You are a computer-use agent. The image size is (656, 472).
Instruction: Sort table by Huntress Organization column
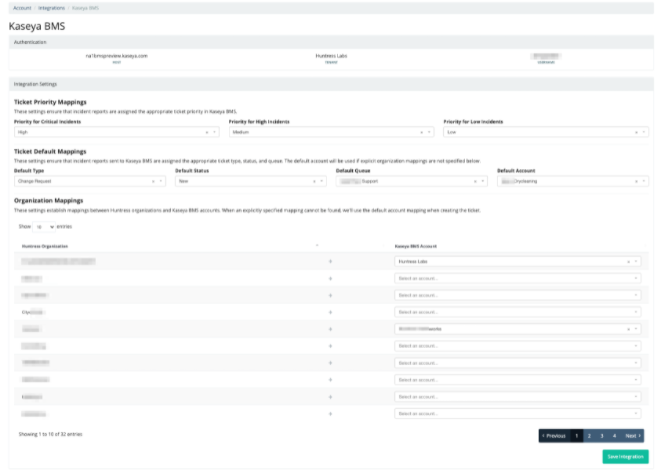(x=170, y=246)
